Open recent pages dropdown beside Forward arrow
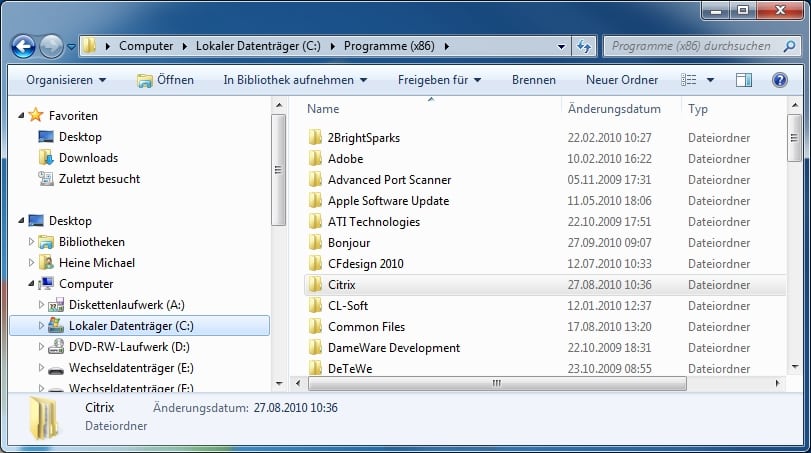The image size is (811, 453). pos(71,47)
